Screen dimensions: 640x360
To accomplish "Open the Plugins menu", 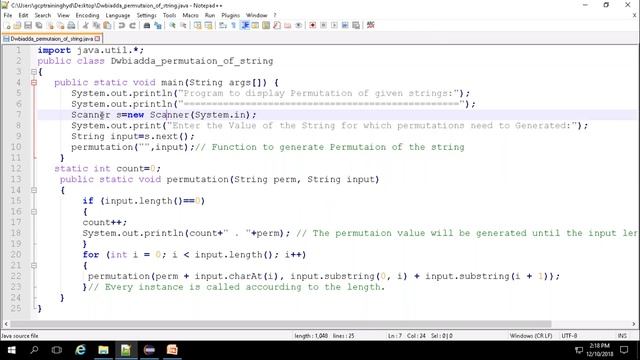I will (231, 15).
